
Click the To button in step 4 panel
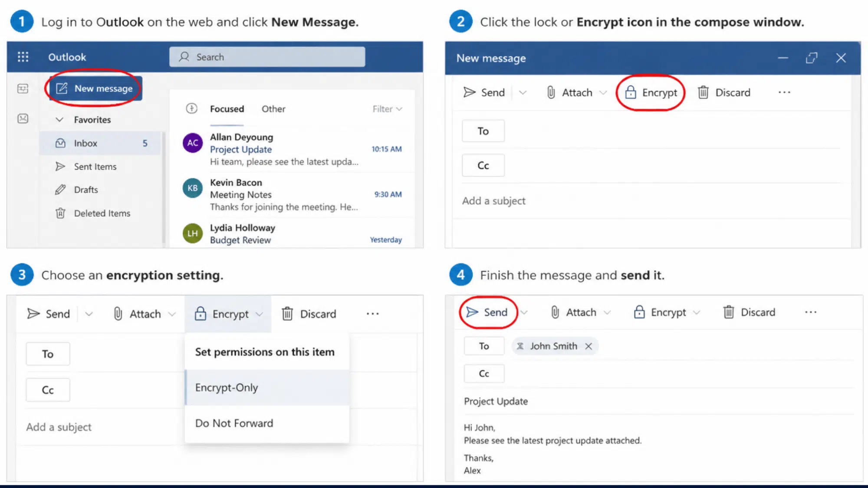[484, 346]
